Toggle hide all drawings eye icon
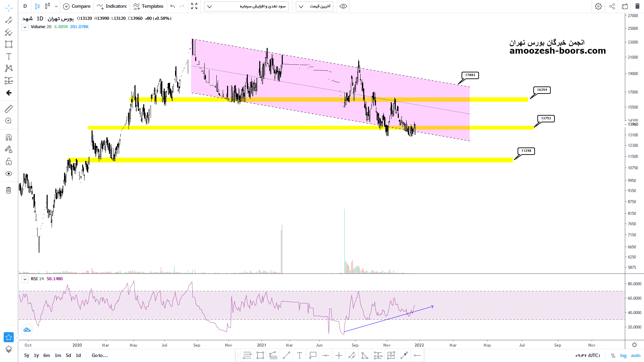The height and width of the screenshot is (362, 644). click(9, 174)
